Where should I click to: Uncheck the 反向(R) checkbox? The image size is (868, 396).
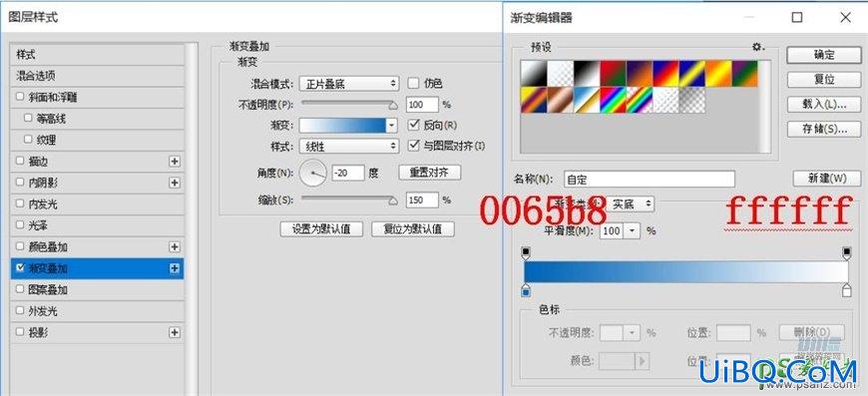click(413, 125)
